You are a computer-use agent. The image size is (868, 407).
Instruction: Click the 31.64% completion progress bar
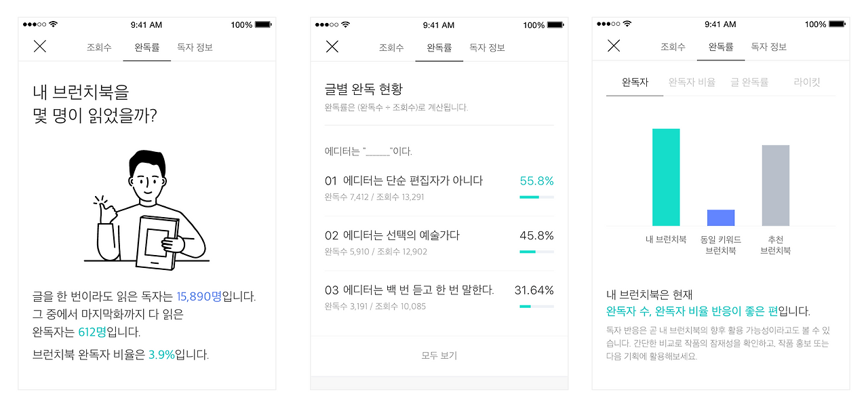(x=536, y=307)
